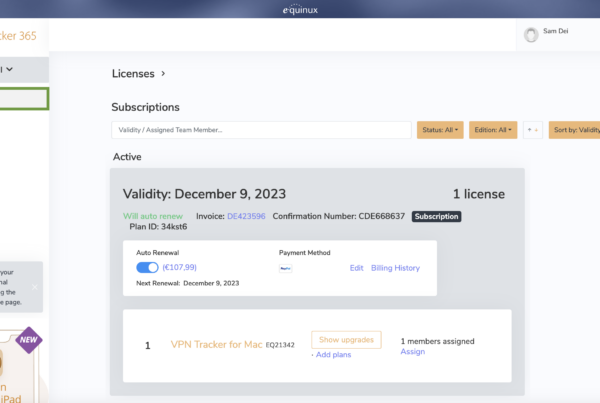
Task: Click the EQ21342 product code
Action: pyautogui.click(x=280, y=345)
